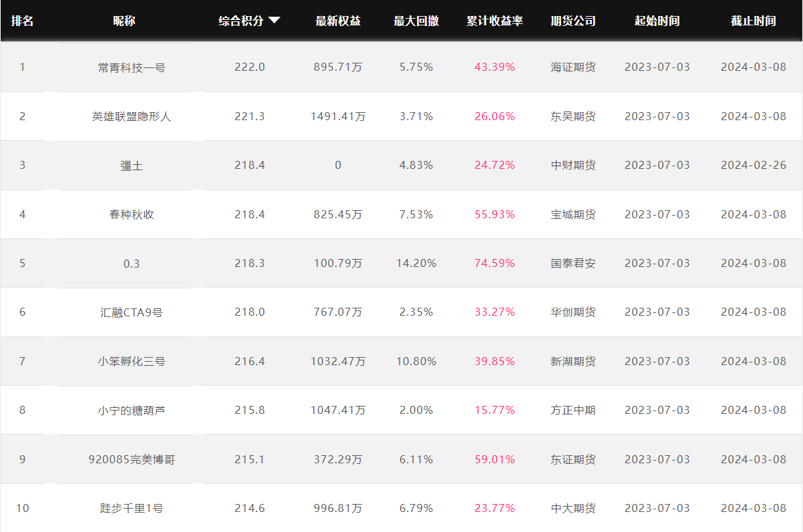Viewport: 803px width, 532px height.
Task: Open nickname 疆土
Action: pyautogui.click(x=132, y=166)
